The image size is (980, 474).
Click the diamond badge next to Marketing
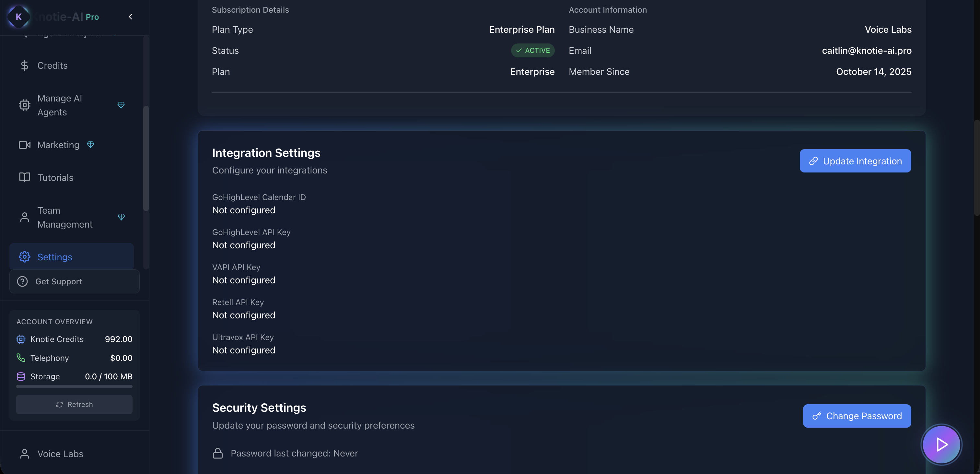coord(90,145)
